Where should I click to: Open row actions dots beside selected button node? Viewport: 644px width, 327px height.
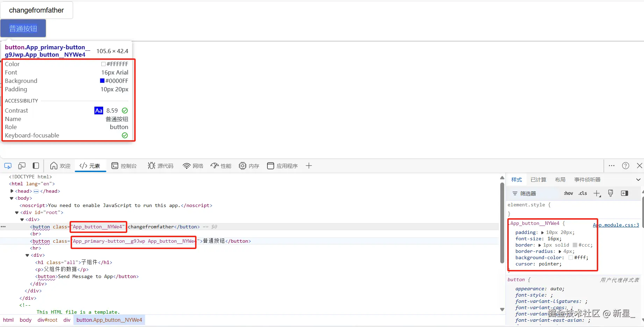3,227
